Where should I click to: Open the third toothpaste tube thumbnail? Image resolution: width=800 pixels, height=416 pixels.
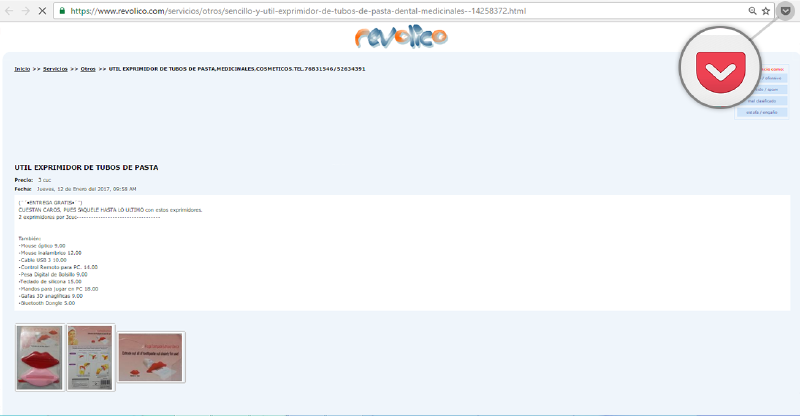click(x=151, y=357)
